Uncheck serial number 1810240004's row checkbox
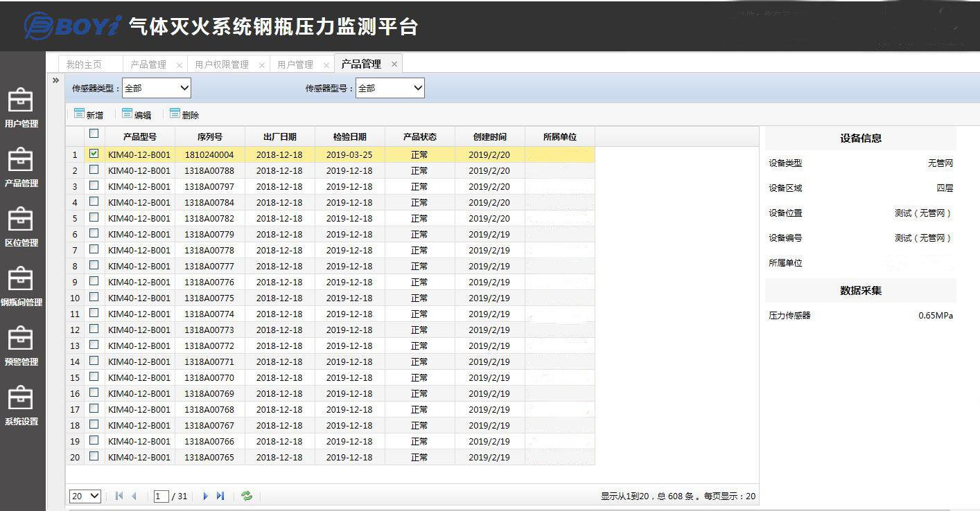The width and height of the screenshot is (980, 511). pyautogui.click(x=94, y=154)
